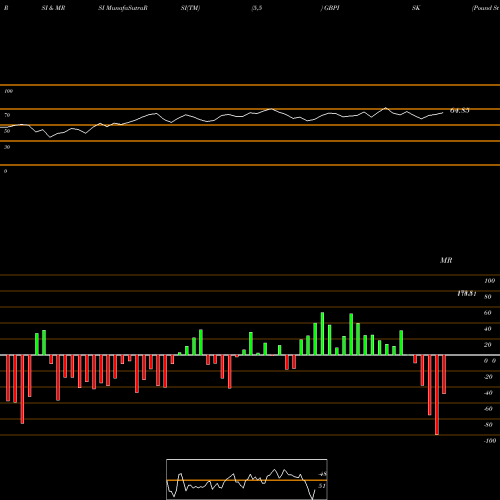Click the MR value label near 80 line
The height and width of the screenshot is (500, 500).
(x=467, y=294)
